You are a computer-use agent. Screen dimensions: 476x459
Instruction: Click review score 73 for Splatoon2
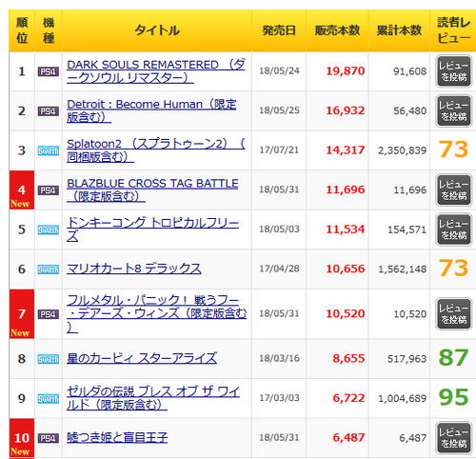454,150
